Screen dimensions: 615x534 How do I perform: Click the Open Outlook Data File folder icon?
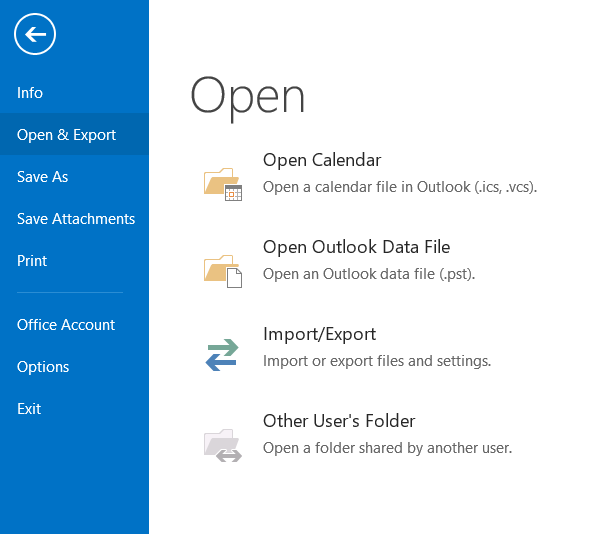click(x=223, y=271)
